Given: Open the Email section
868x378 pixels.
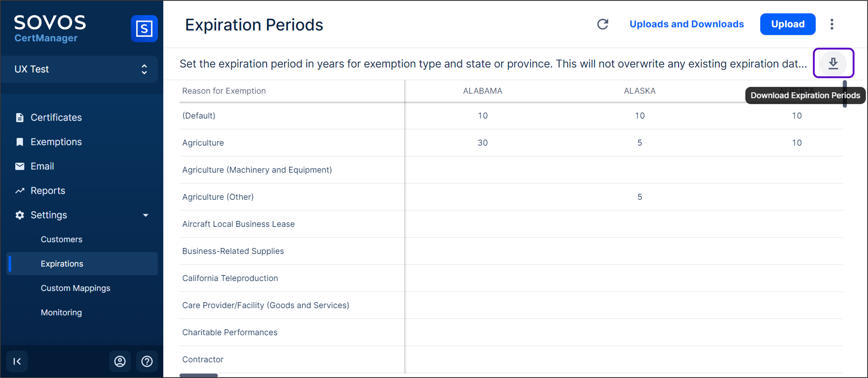Looking at the screenshot, I should point(42,166).
